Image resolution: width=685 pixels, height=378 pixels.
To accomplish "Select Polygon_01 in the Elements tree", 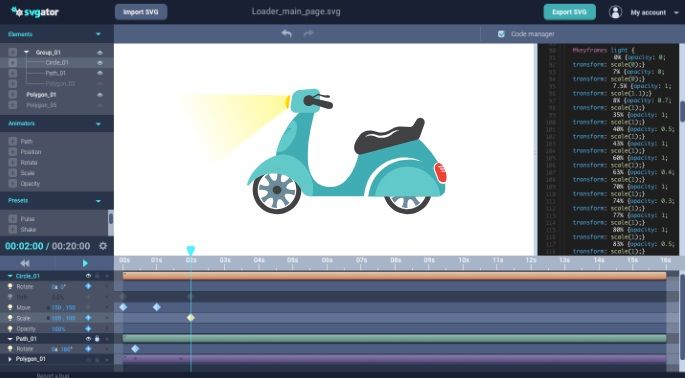I will 41,94.
